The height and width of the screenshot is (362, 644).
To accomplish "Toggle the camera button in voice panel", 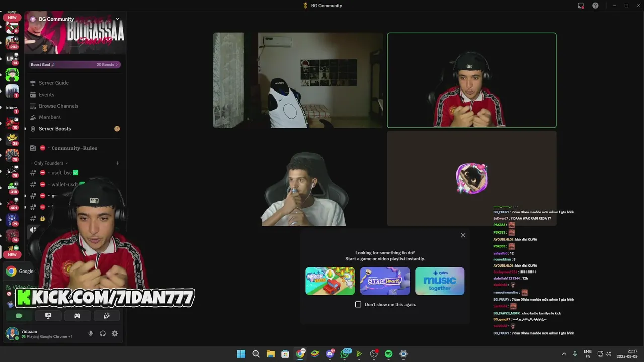I will tap(19, 316).
